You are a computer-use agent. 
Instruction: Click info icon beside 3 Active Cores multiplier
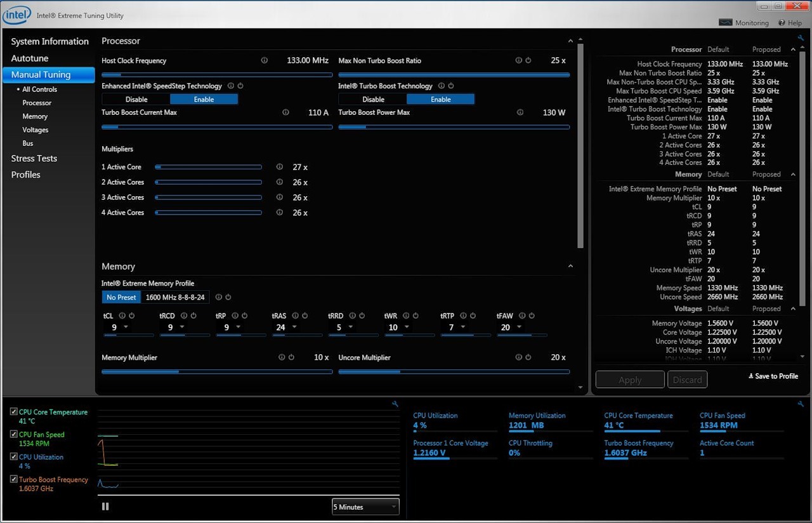point(279,197)
